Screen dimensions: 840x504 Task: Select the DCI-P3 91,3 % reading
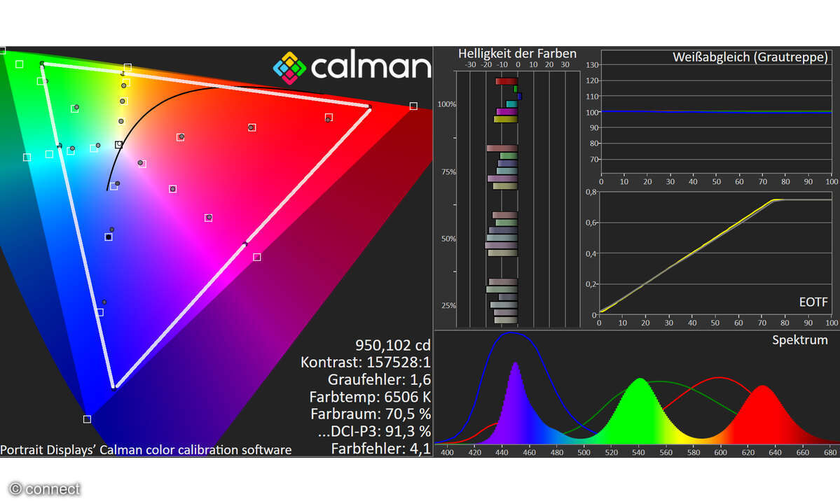tap(374, 432)
